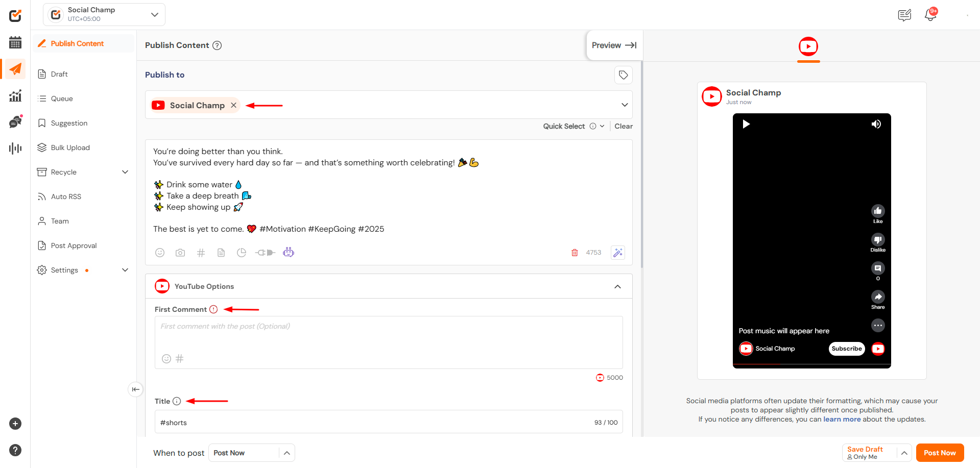The height and width of the screenshot is (468, 980).
Task: Click Save Draft Only Me button
Action: pos(870,453)
